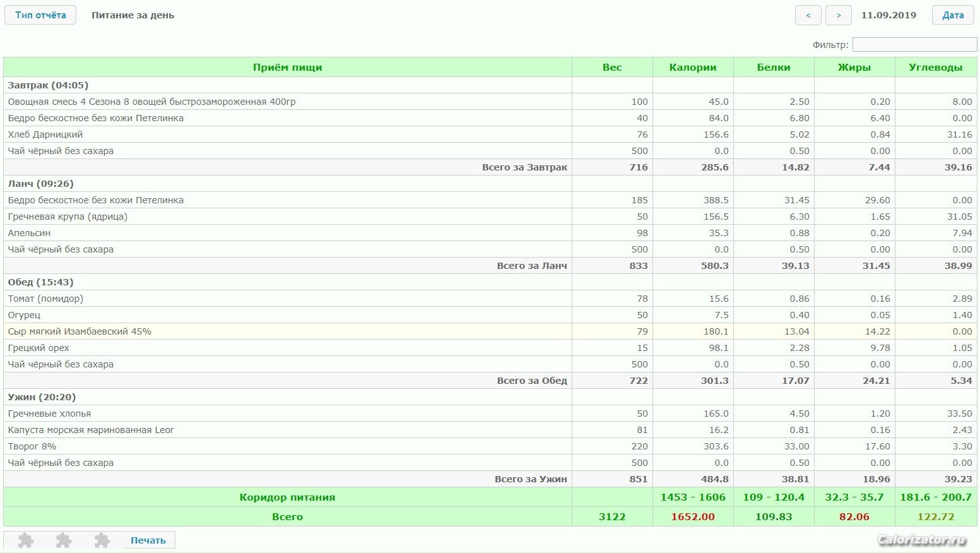Click Всего за Обед summary label
Image resolution: width=980 pixels, height=553 pixels.
(x=532, y=381)
